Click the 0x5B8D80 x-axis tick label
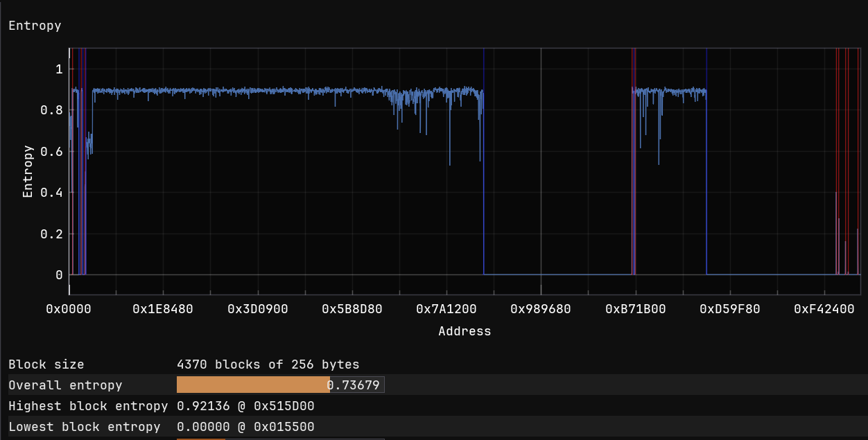The image size is (868, 440). pyautogui.click(x=351, y=309)
